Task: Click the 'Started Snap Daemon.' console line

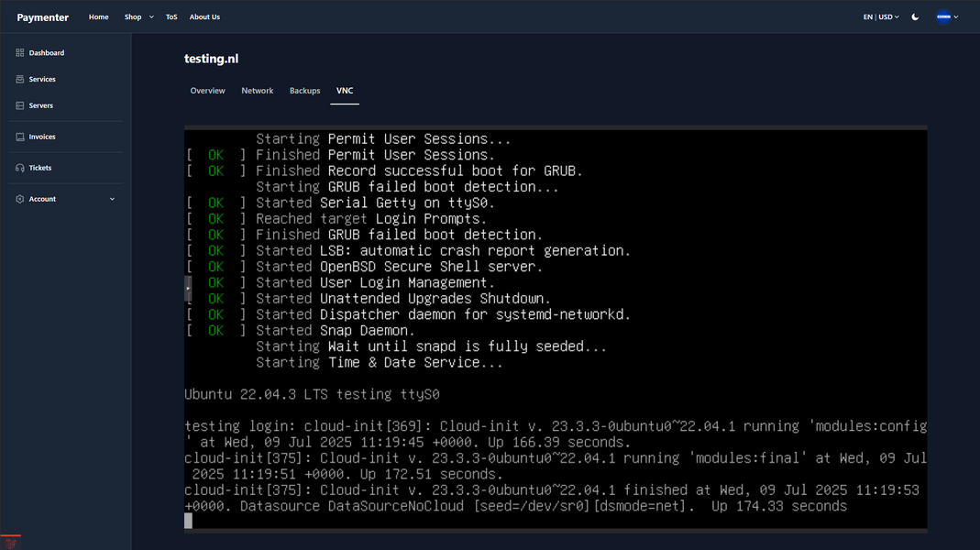Action: (x=336, y=331)
